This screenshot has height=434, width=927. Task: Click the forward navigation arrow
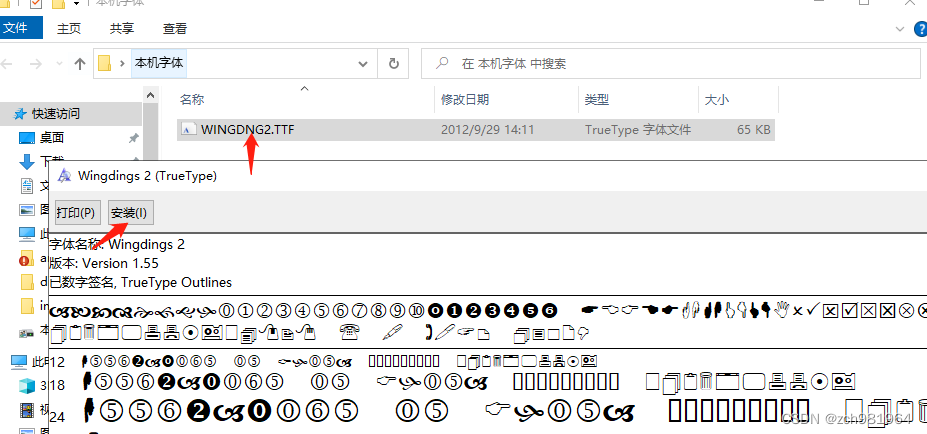(35, 63)
